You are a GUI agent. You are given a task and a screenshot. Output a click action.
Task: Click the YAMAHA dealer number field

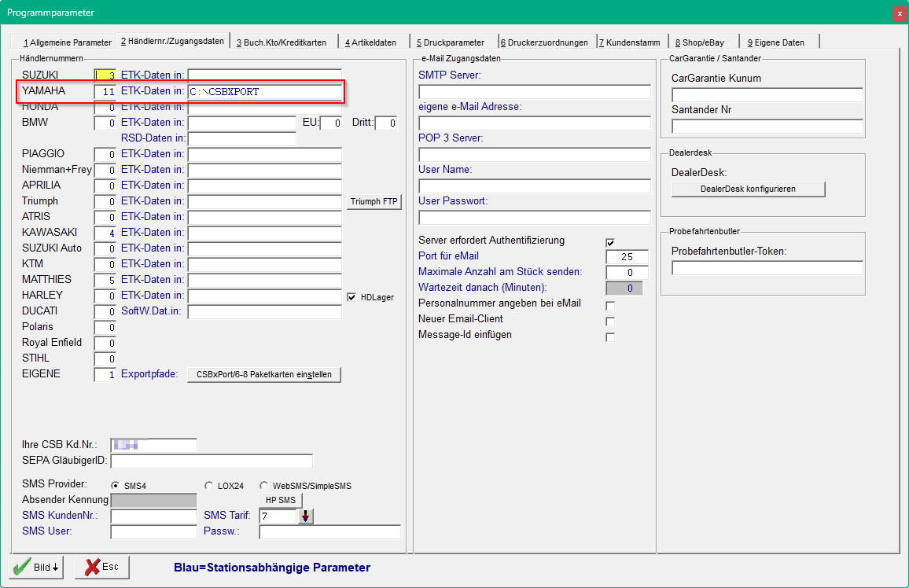(x=105, y=91)
